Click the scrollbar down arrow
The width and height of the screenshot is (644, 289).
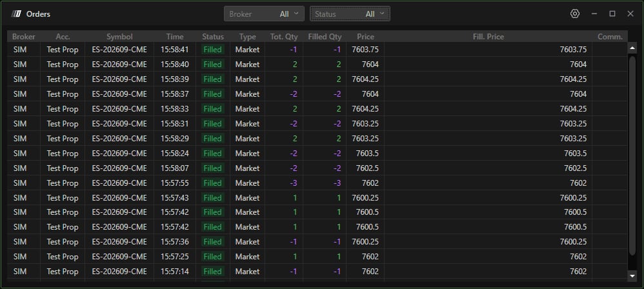point(632,276)
